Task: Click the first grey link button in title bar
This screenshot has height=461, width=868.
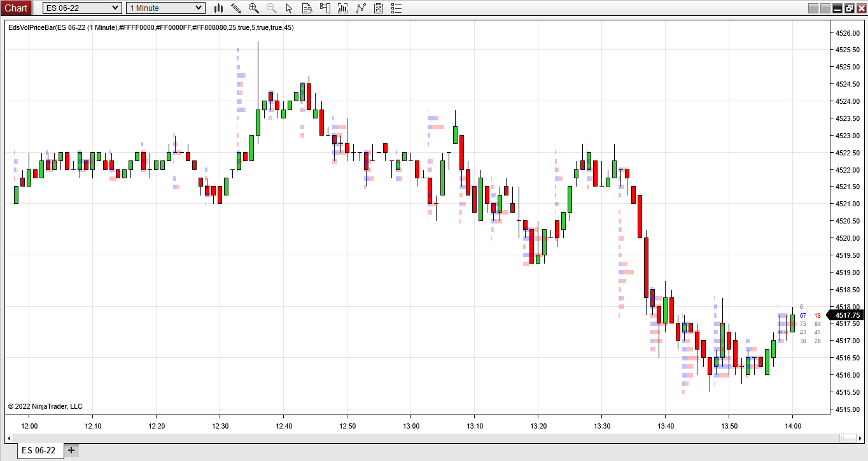Action: (x=813, y=8)
